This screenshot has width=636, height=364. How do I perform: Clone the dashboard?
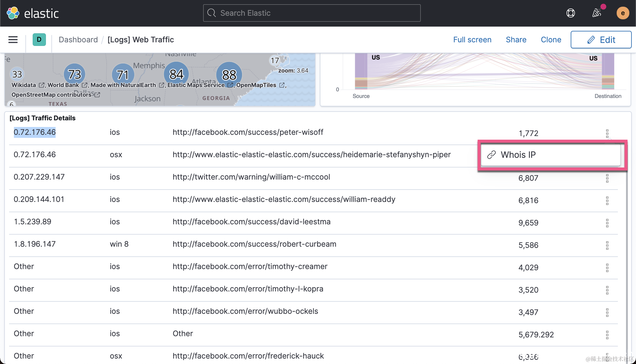tap(551, 40)
